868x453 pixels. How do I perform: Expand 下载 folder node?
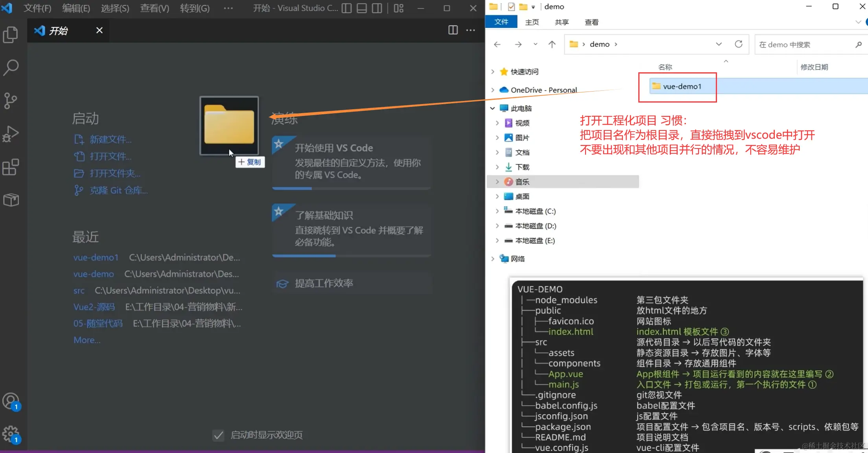(x=497, y=167)
